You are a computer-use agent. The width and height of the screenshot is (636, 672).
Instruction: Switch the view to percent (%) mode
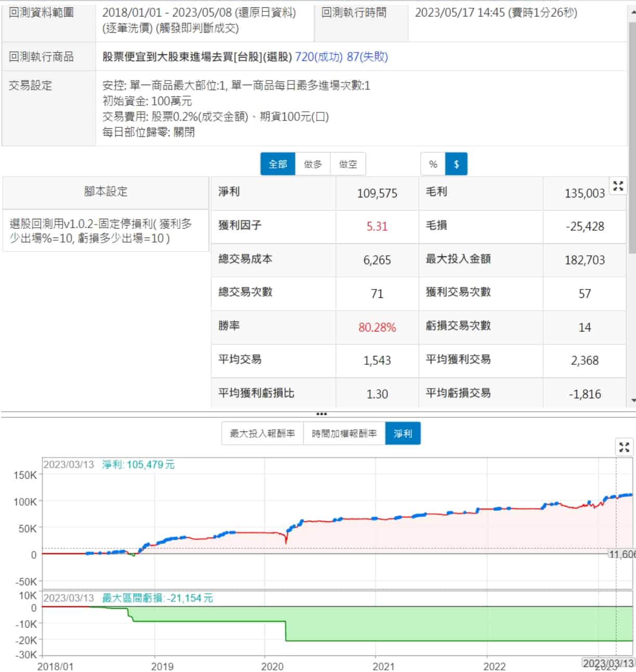(433, 164)
